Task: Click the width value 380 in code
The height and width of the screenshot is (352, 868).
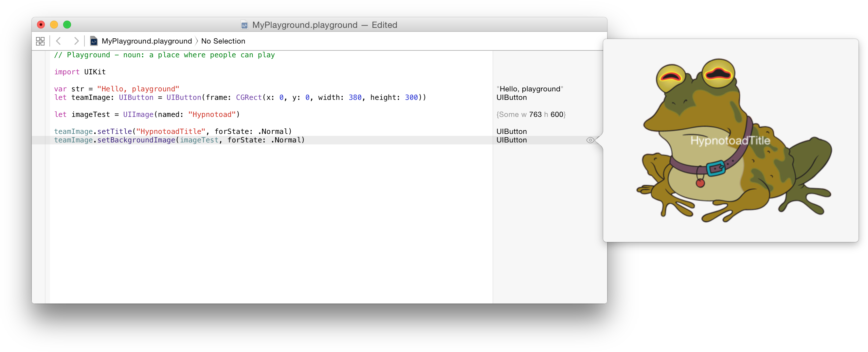Action: 355,98
